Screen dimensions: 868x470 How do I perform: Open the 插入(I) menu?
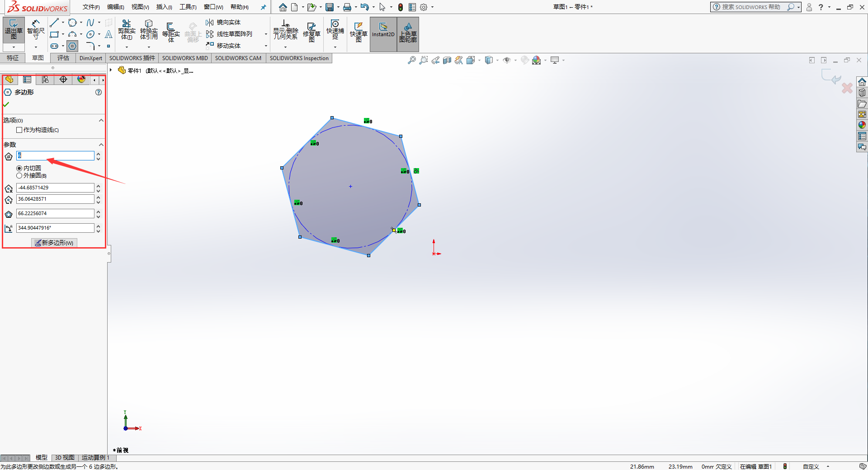pyautogui.click(x=164, y=7)
